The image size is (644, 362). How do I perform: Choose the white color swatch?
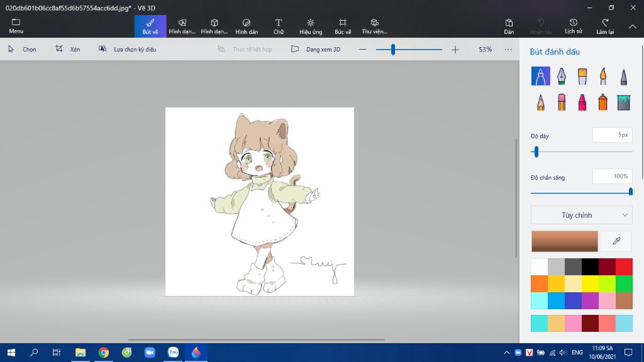click(539, 266)
